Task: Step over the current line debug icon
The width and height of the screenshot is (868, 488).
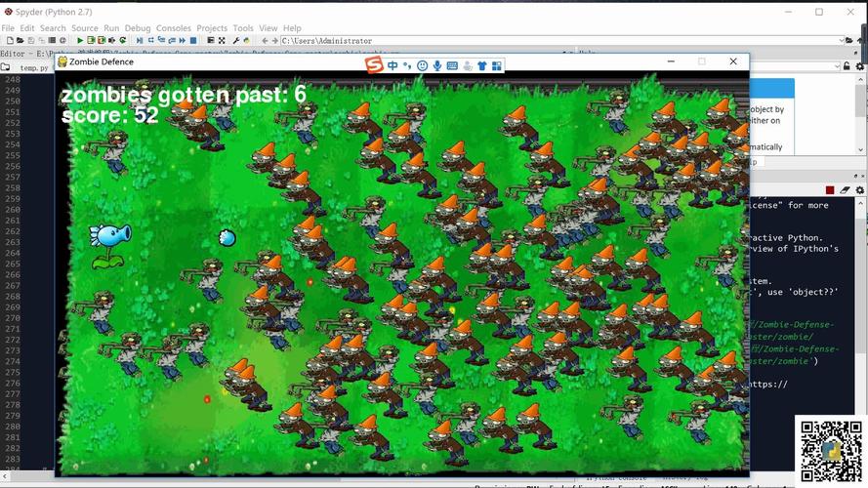Action: (x=150, y=40)
